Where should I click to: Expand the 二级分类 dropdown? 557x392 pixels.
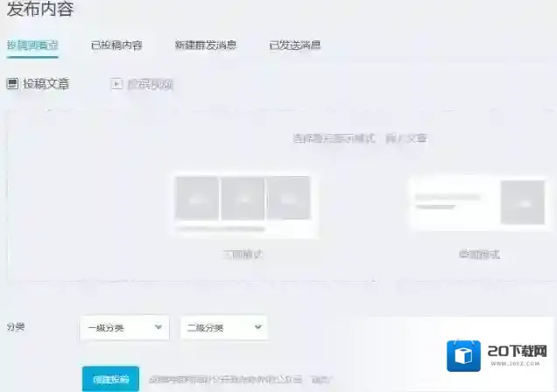(x=224, y=328)
